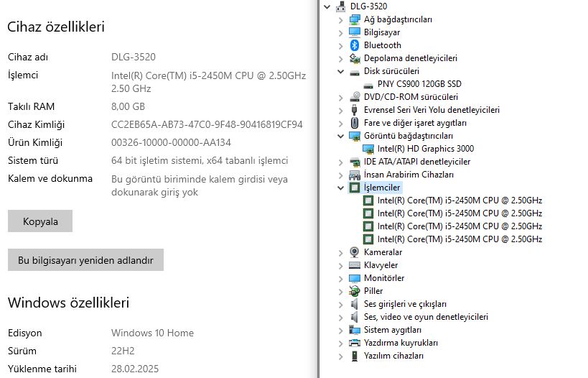Image resolution: width=588 pixels, height=378 pixels.
Task: Click the PNY CS900 SSD drive icon
Action: pos(368,86)
